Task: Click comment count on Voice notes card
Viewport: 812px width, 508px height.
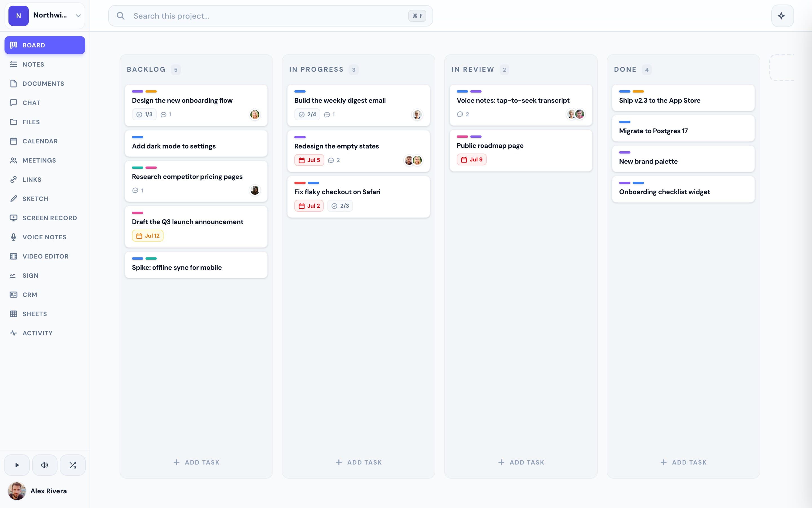Action: (x=463, y=114)
